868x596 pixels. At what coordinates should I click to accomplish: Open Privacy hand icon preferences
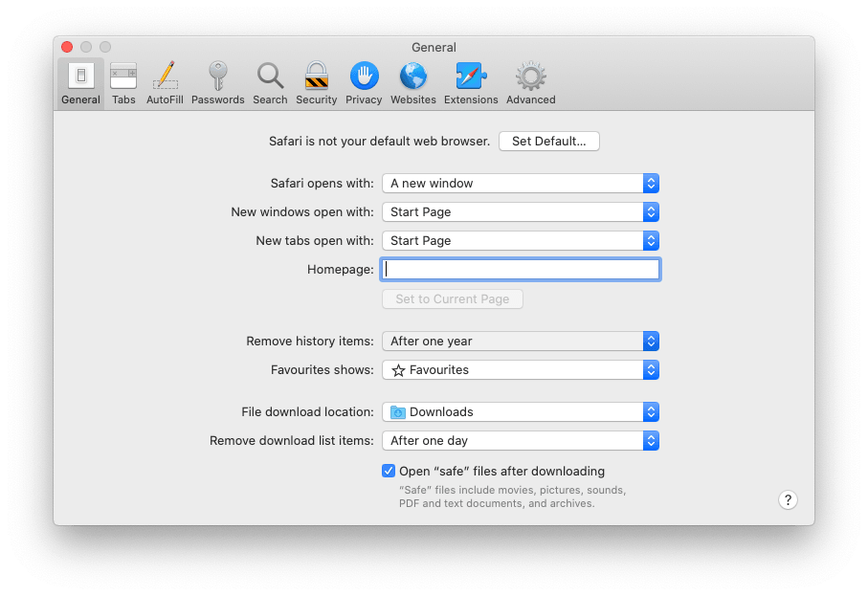(x=364, y=83)
